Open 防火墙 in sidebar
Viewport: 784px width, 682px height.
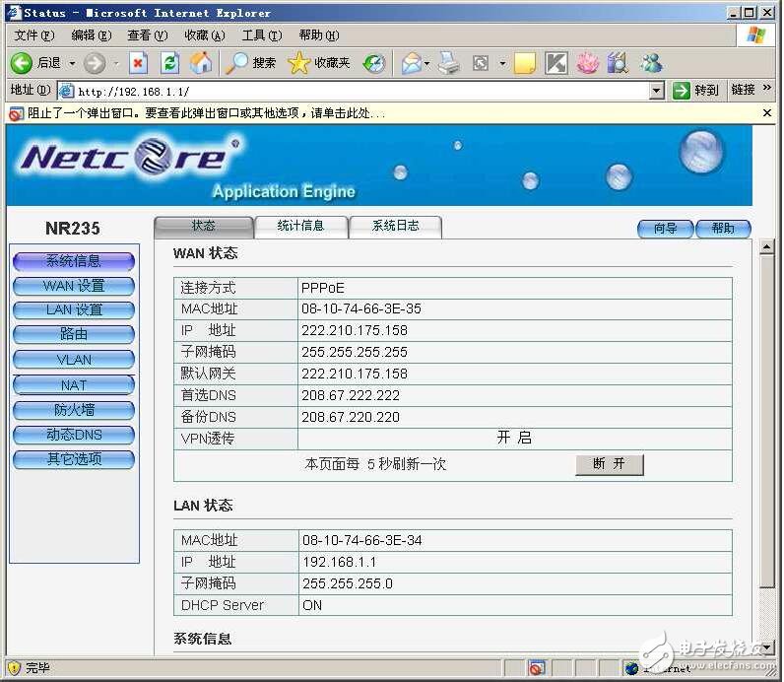(x=74, y=410)
